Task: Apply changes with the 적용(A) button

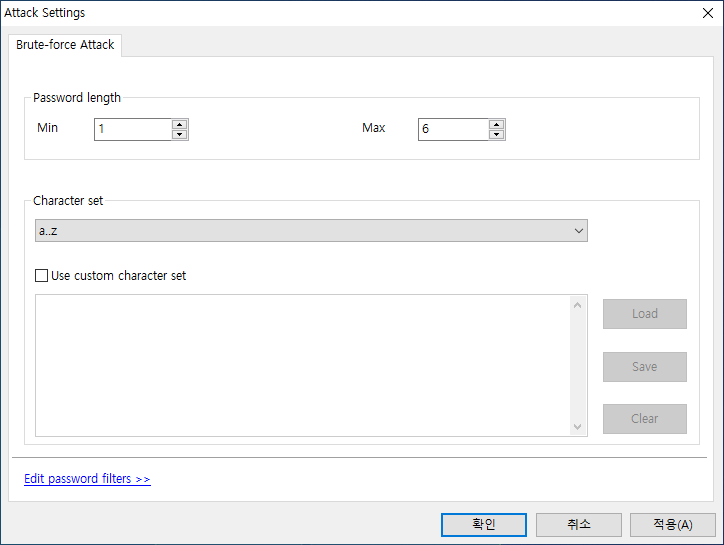Action: pos(672,525)
